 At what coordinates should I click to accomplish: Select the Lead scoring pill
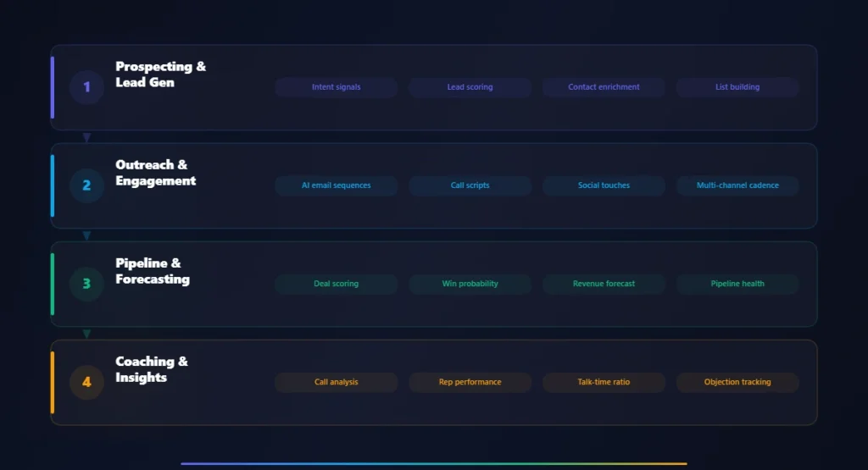coord(470,87)
